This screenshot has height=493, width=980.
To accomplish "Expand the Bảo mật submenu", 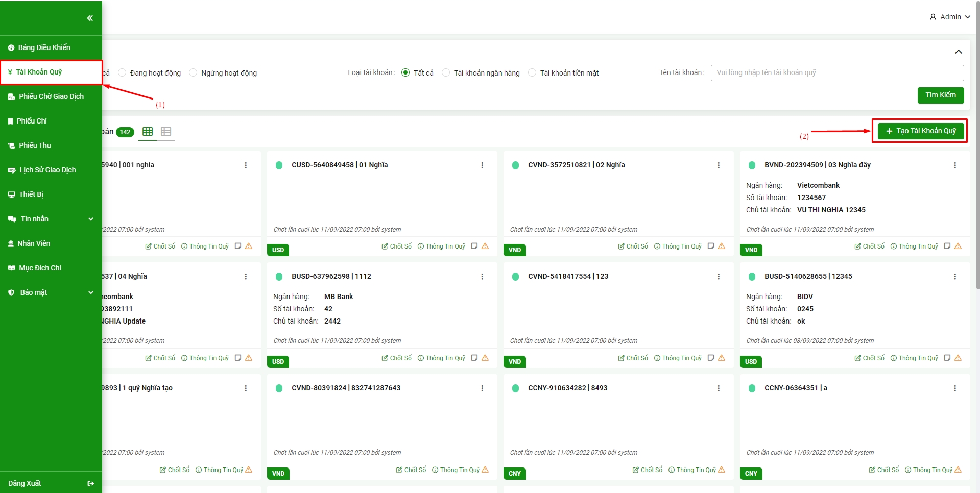I will pos(91,292).
